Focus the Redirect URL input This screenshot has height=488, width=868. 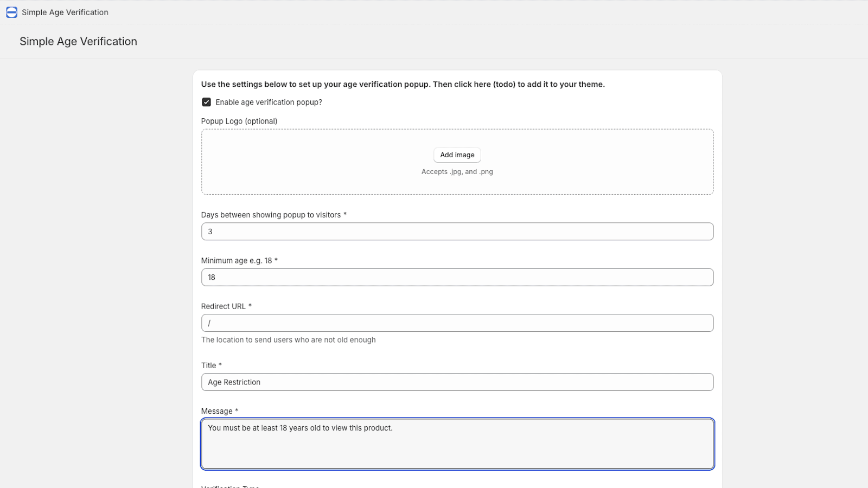pyautogui.click(x=457, y=323)
